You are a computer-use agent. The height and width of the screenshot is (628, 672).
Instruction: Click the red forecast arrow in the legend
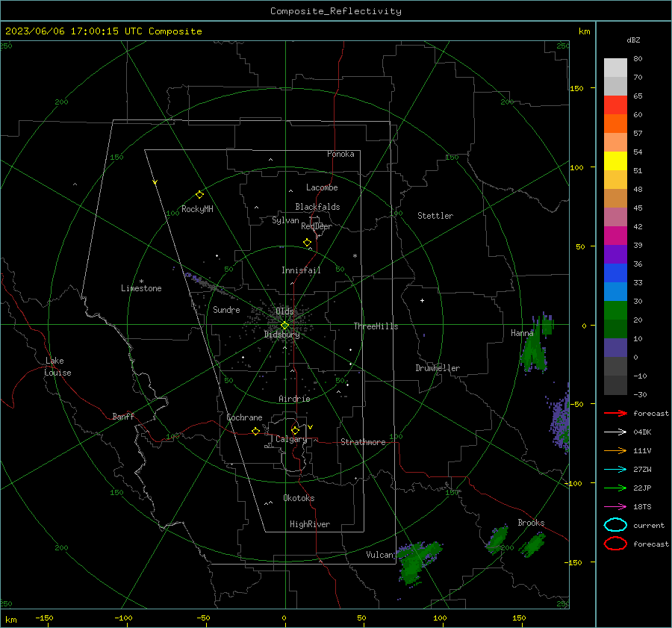[x=615, y=413]
